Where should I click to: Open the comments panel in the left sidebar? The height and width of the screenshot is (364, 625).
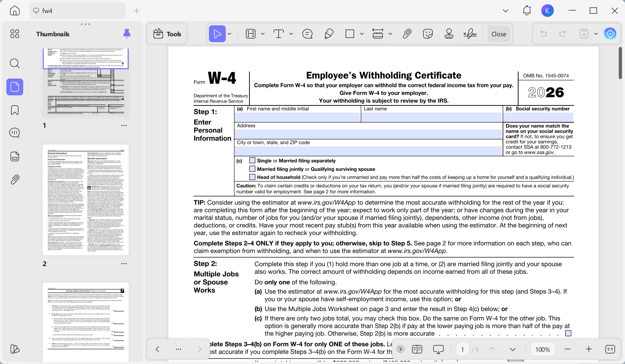[15, 133]
